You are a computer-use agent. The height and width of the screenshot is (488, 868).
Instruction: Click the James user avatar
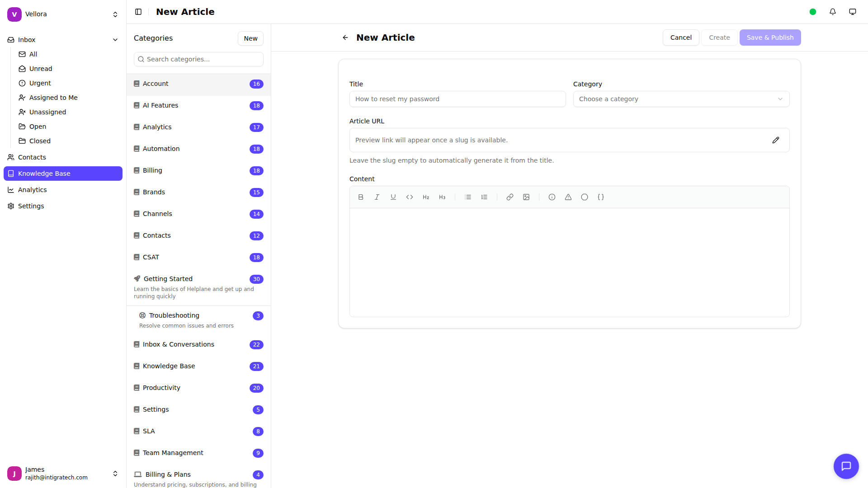[14, 474]
